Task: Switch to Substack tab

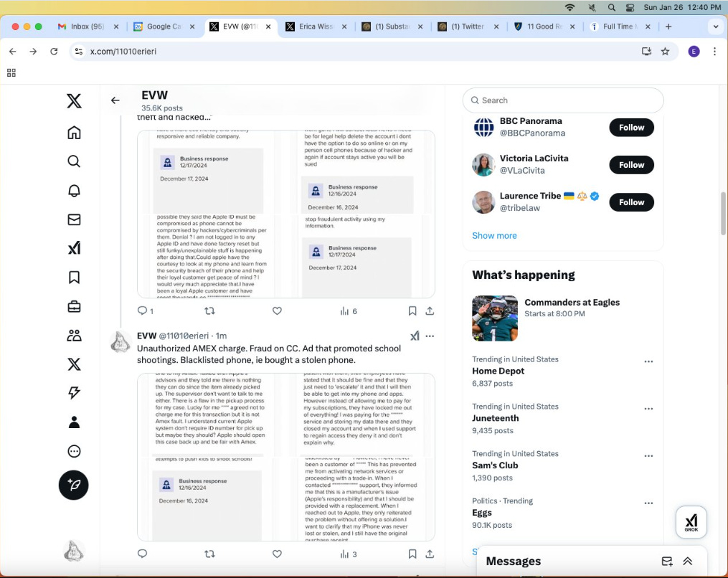Action: click(x=392, y=27)
